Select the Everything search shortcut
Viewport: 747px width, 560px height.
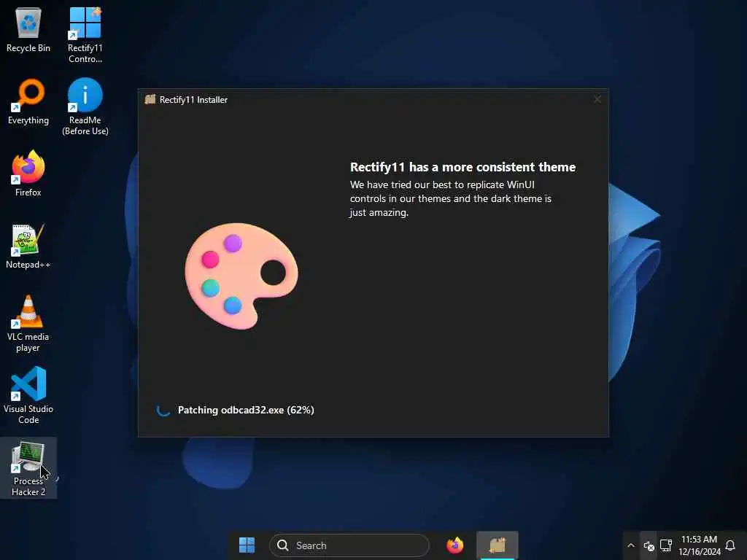coord(28,101)
